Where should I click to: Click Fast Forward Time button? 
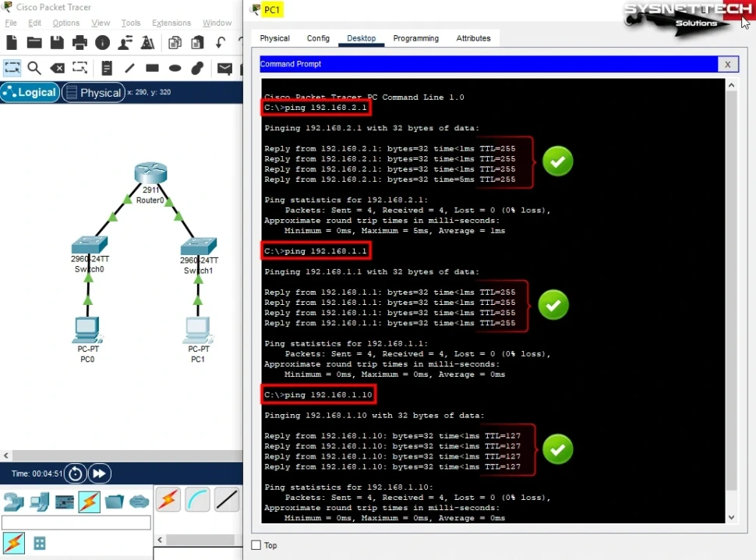(x=99, y=473)
